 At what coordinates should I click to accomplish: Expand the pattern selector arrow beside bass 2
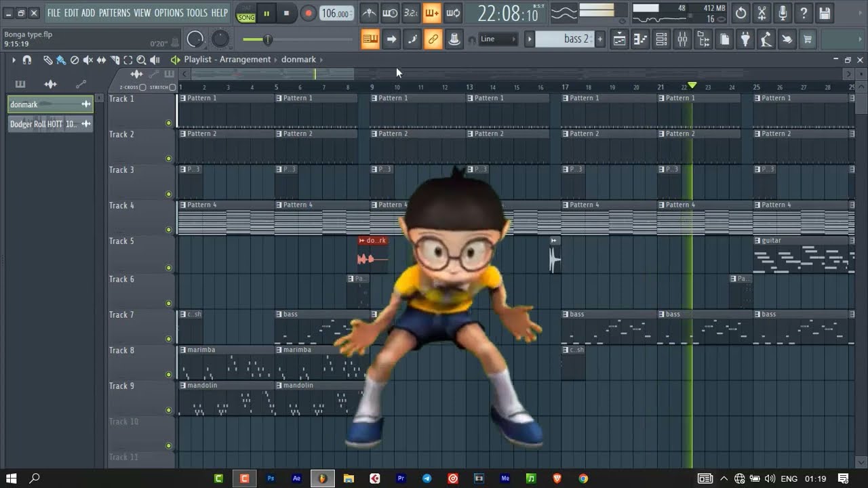(530, 39)
